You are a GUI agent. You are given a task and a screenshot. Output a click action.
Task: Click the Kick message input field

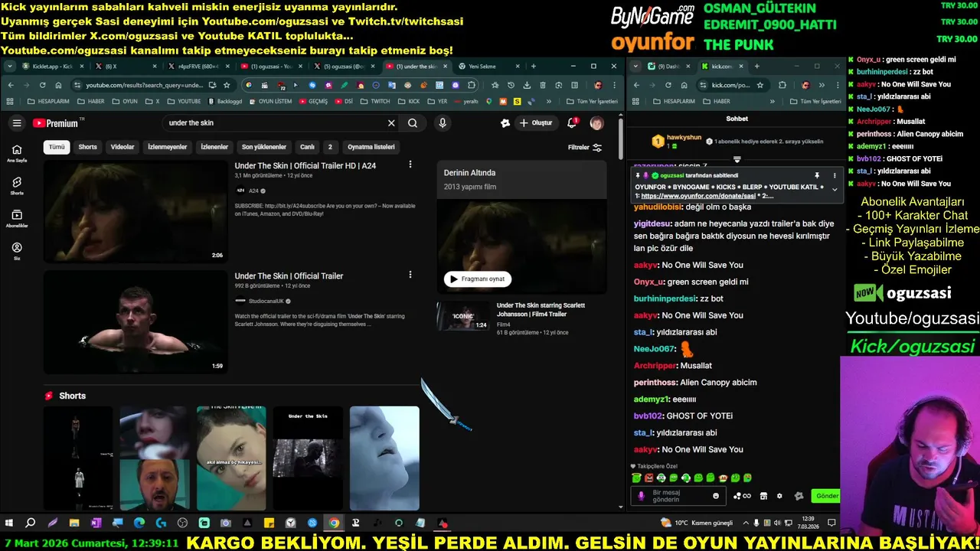(680, 496)
